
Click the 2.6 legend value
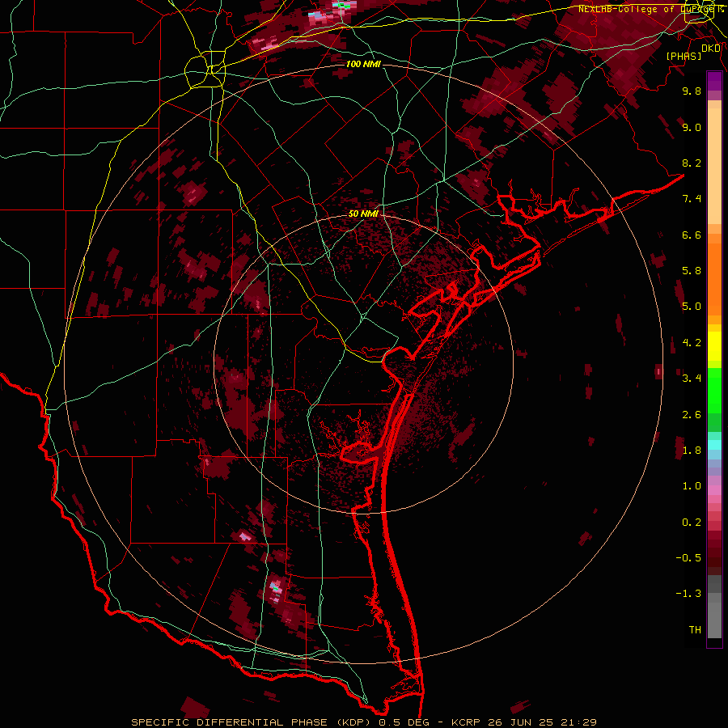[x=692, y=415]
